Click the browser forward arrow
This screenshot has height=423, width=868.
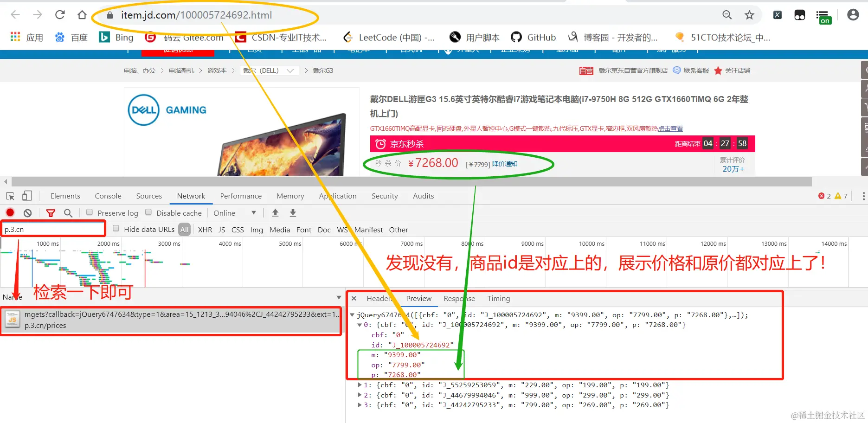38,15
